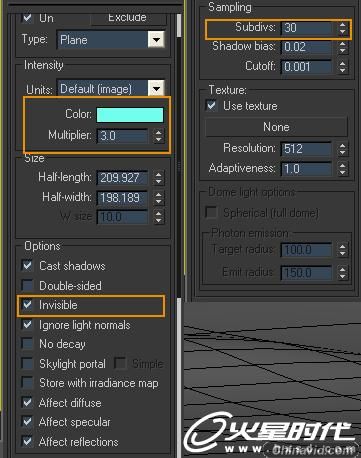This screenshot has width=361, height=458.
Task: Click the Exclude button
Action: click(128, 18)
